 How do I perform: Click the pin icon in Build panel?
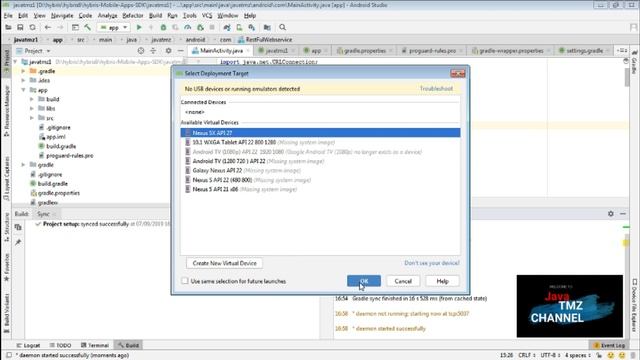pyautogui.click(x=18, y=242)
